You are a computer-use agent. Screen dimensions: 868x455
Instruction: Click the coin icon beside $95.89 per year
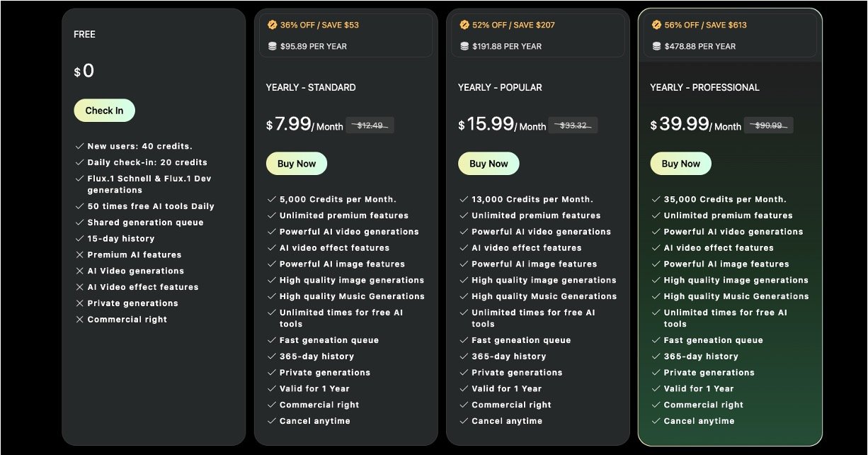(273, 46)
